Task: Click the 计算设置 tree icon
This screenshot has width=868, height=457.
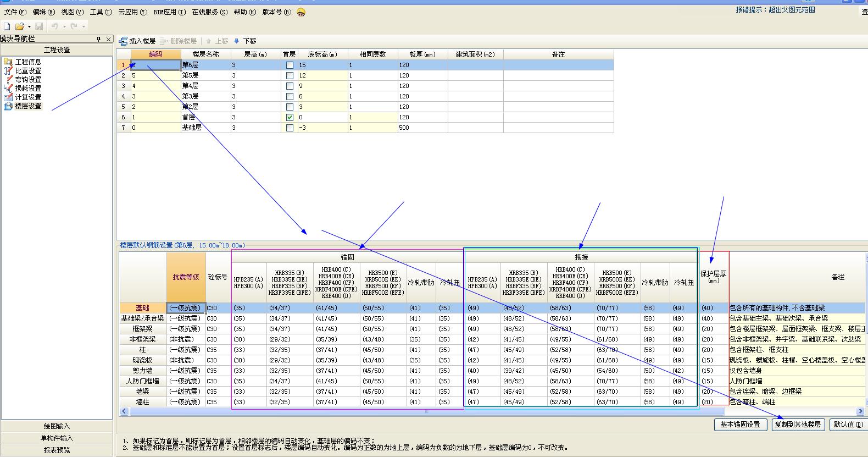Action: (x=8, y=97)
